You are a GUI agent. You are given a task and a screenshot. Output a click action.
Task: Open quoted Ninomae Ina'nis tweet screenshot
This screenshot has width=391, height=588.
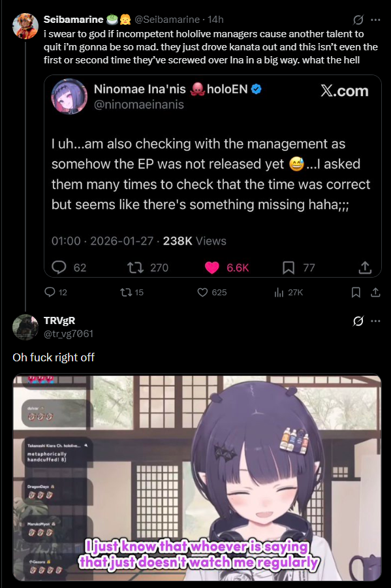coord(212,176)
